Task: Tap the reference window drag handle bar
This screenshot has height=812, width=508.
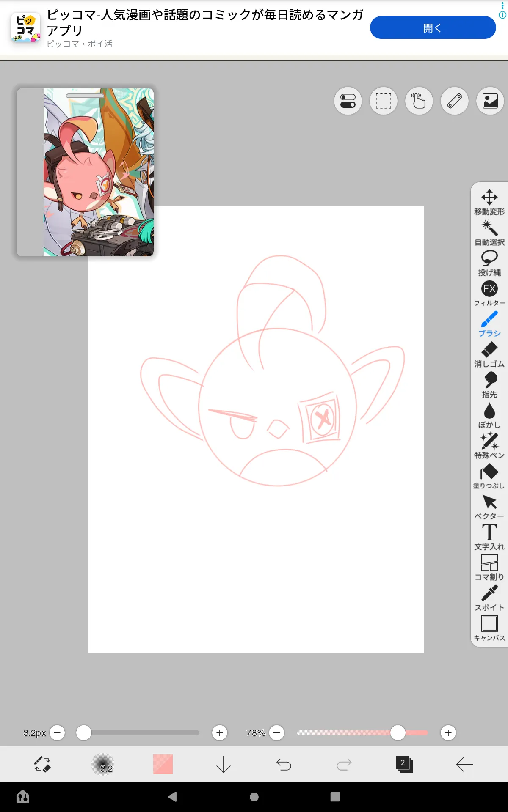Action: pyautogui.click(x=85, y=96)
